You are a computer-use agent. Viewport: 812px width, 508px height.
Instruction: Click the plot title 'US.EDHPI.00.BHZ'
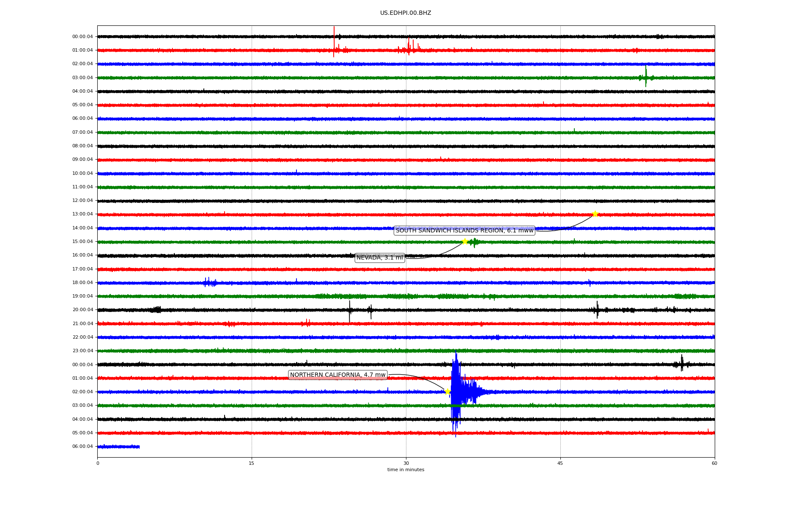[406, 13]
